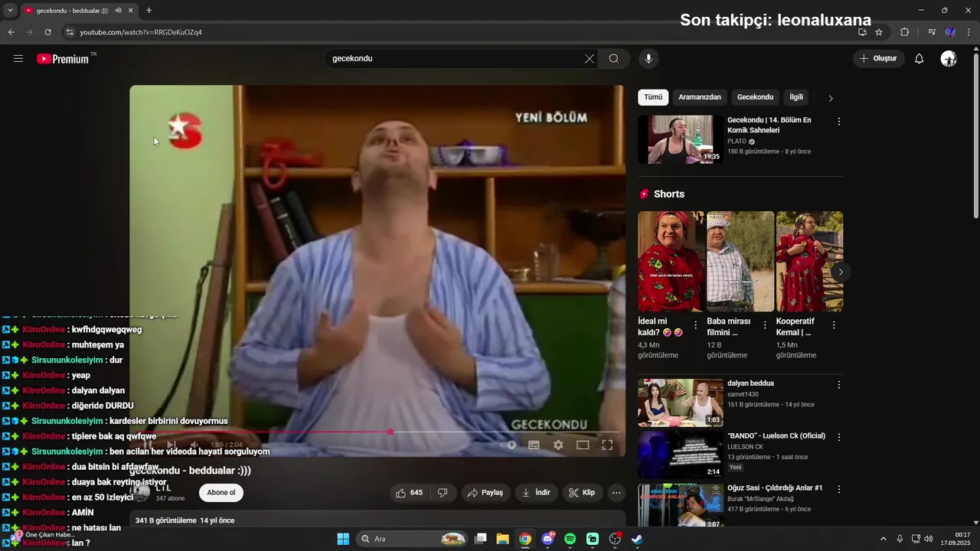
Task: Open tab search dropdown arrow
Action: 10,11
